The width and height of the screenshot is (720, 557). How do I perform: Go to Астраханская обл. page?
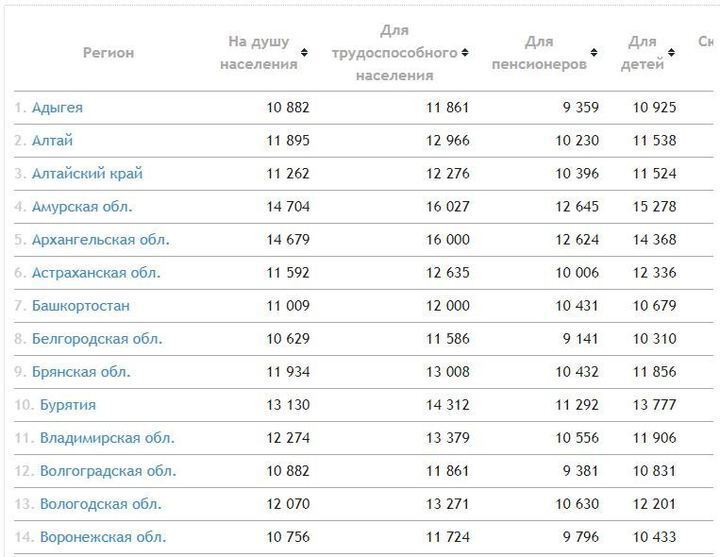pyautogui.click(x=96, y=272)
